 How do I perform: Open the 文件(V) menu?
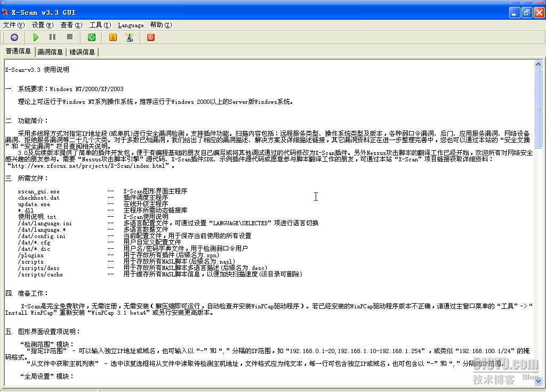[x=14, y=25]
